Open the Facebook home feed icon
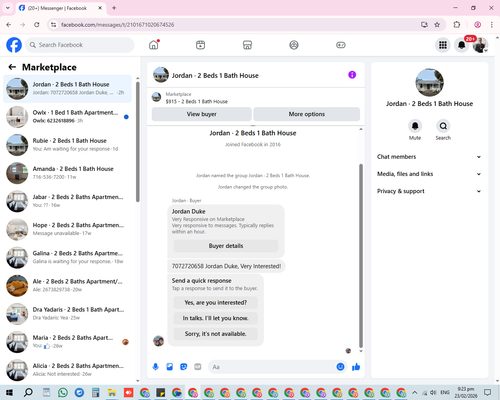The image size is (500, 400). (x=154, y=45)
